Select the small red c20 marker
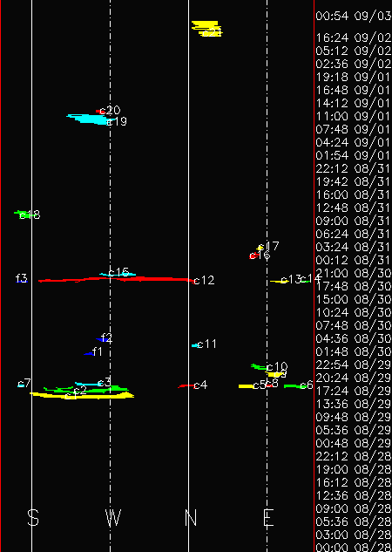 [x=99, y=112]
